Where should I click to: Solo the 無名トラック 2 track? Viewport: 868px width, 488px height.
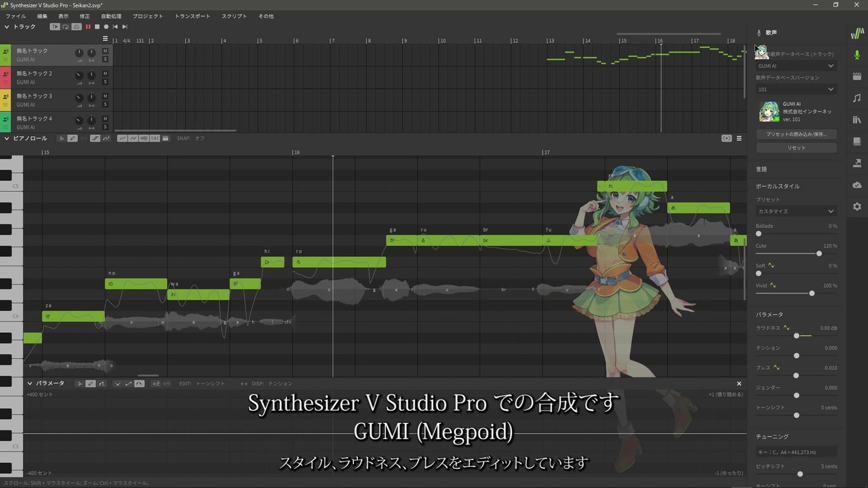[105, 81]
